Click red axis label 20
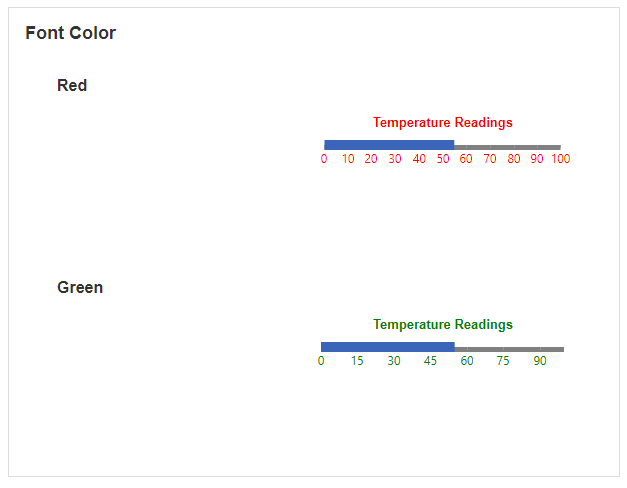This screenshot has height=488, width=627. tap(371, 159)
